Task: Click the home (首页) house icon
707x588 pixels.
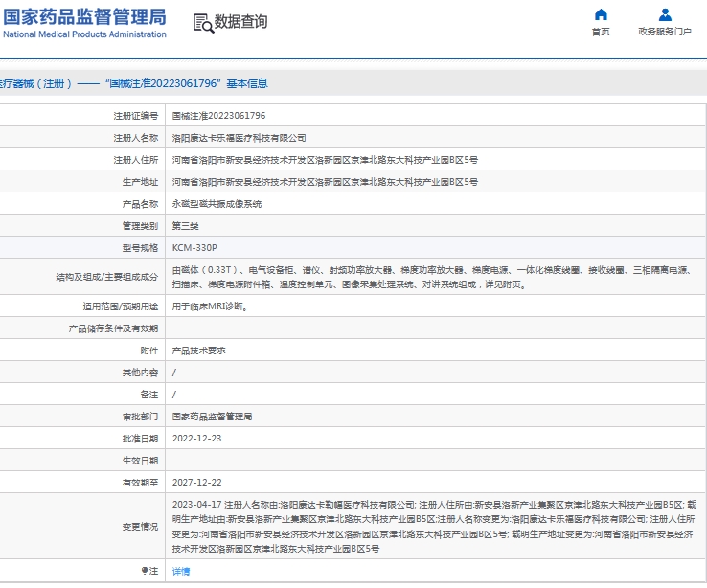Action: tap(601, 15)
